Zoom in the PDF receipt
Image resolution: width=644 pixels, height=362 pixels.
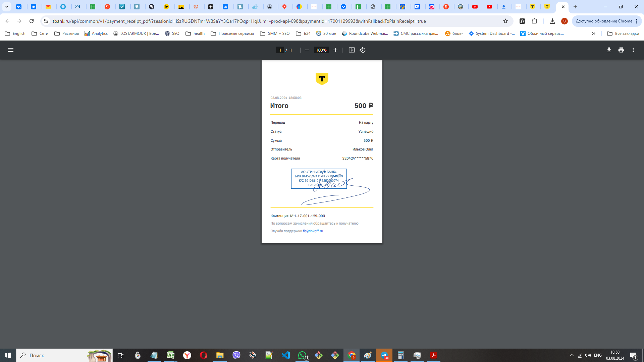[x=335, y=50]
